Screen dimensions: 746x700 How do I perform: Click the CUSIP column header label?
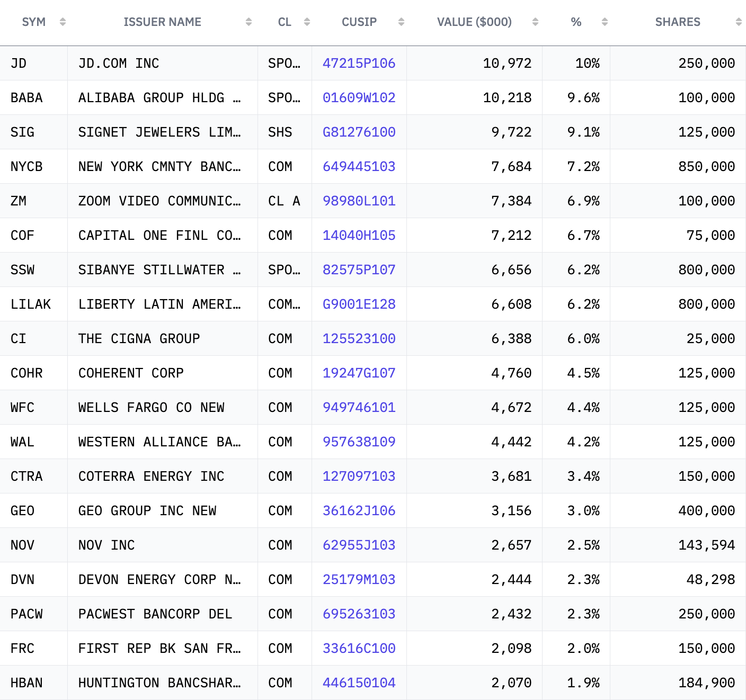pyautogui.click(x=359, y=22)
